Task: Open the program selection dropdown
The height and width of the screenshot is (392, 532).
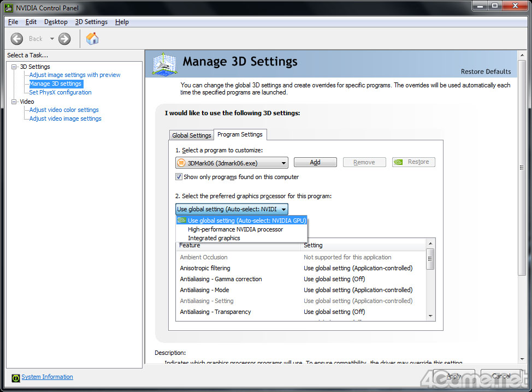Action: click(x=232, y=163)
